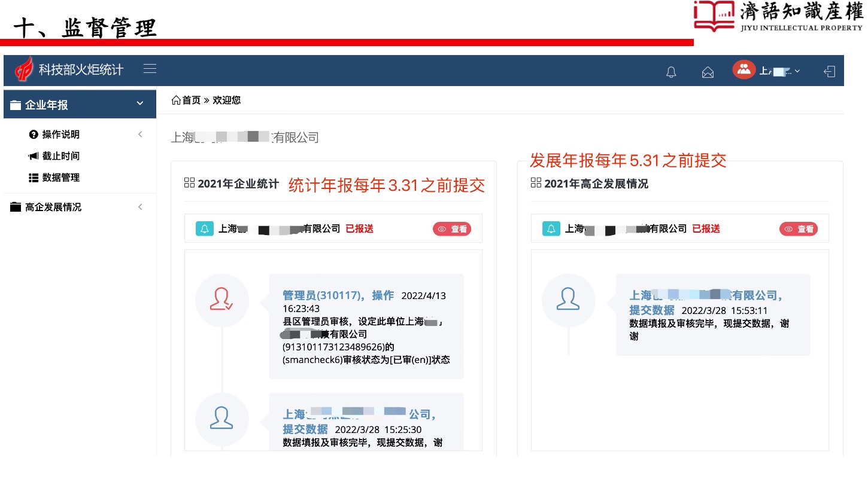This screenshot has height=488, width=868.
Task: Click the home icon in breadcrumb
Action: pos(176,100)
